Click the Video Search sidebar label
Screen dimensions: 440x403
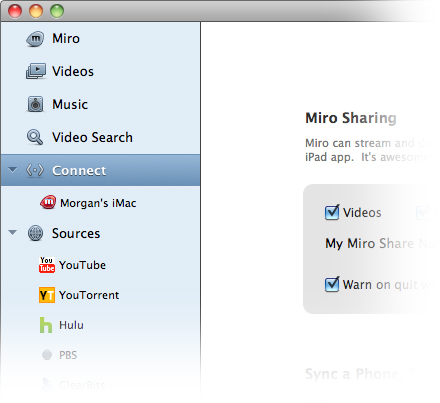pos(92,137)
